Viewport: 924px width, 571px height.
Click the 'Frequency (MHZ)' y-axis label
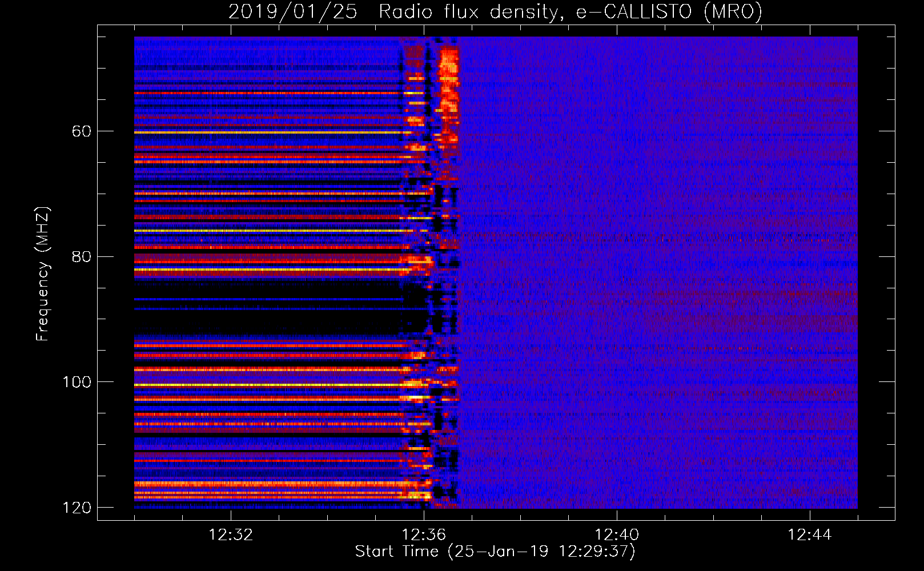pyautogui.click(x=43, y=274)
